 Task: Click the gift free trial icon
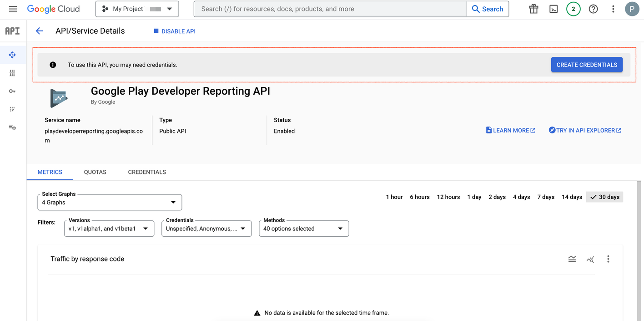[533, 9]
